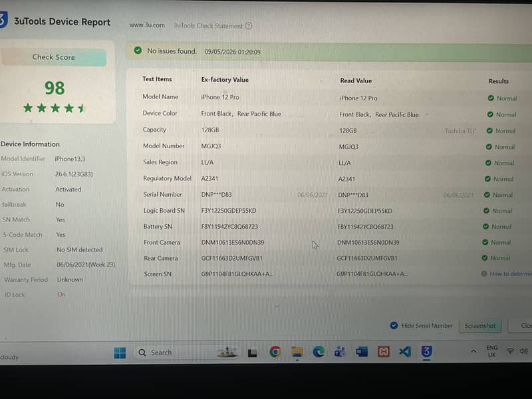
Task: Click the SIM Lock value No SIM detected
Action: click(79, 250)
